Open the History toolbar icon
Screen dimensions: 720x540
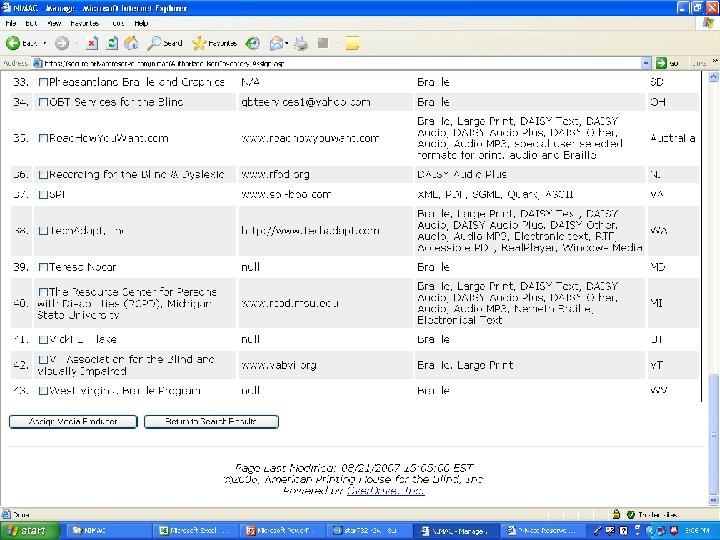click(253, 43)
